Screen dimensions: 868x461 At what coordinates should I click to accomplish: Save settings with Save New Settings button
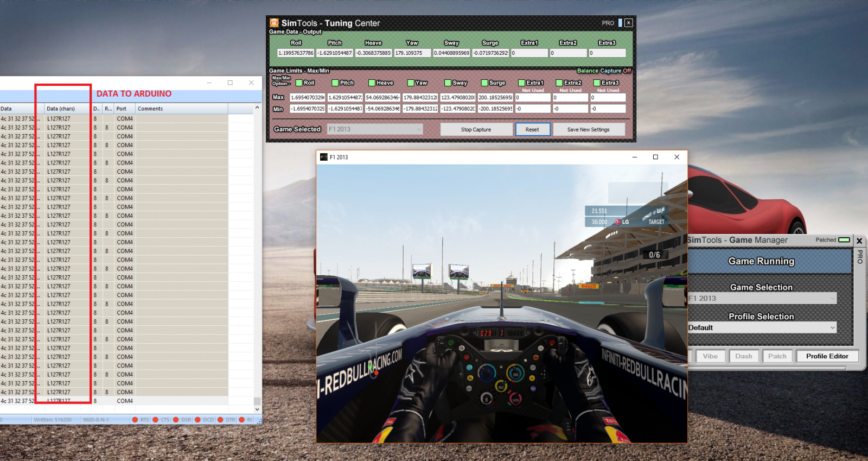(588, 129)
